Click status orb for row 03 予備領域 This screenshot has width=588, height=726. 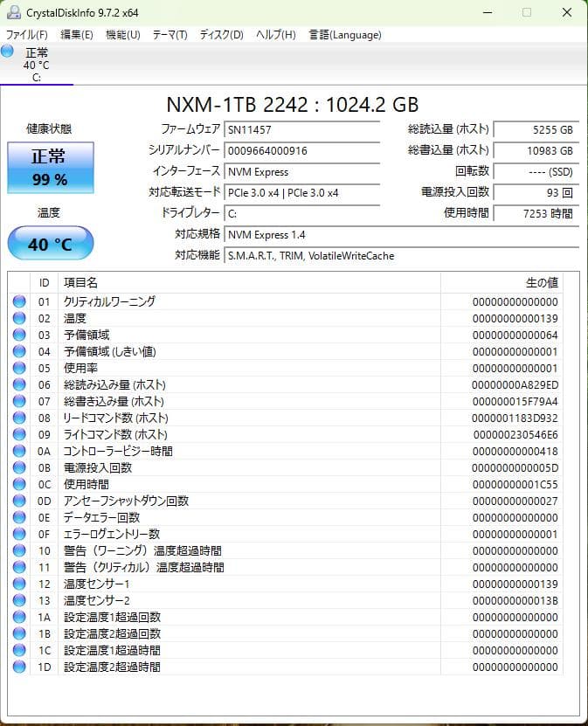pos(19,335)
